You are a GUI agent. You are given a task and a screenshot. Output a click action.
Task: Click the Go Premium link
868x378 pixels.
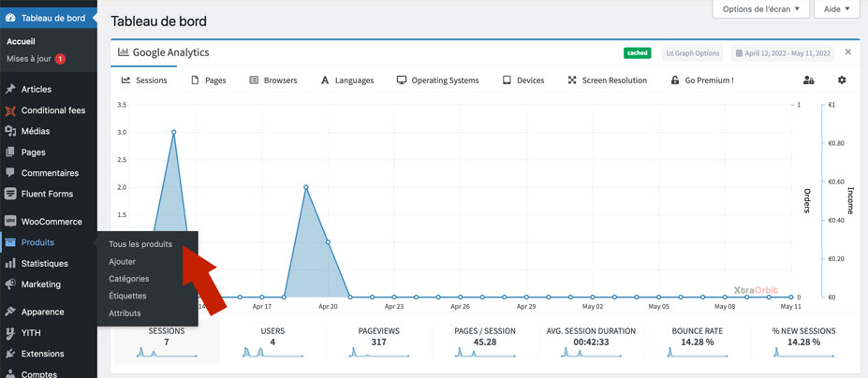tap(702, 80)
